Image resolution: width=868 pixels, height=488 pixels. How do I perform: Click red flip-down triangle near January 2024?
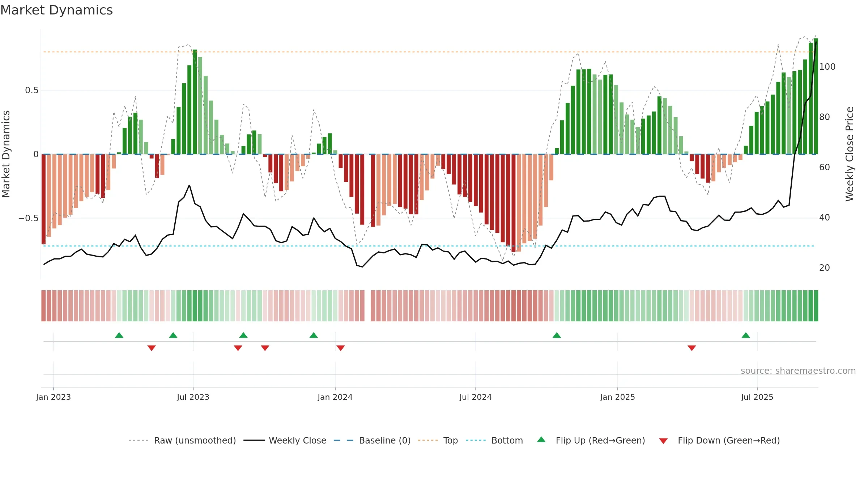[341, 348]
